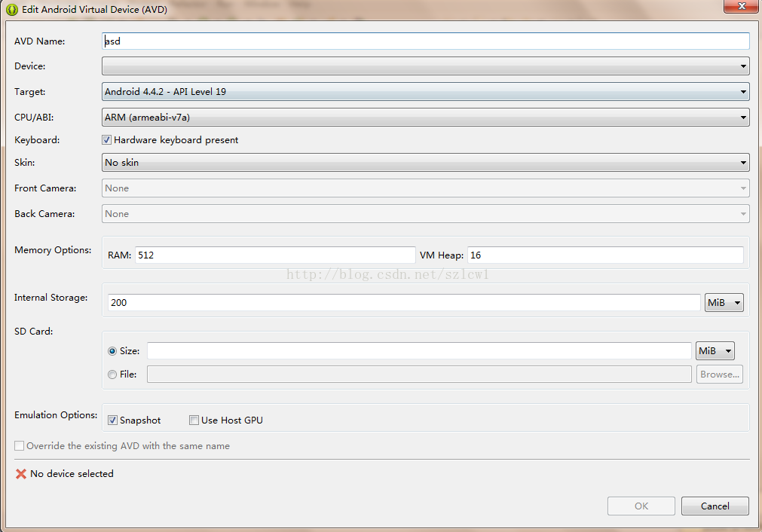The height and width of the screenshot is (532, 762).
Task: Click the No device selected message
Action: 72,474
